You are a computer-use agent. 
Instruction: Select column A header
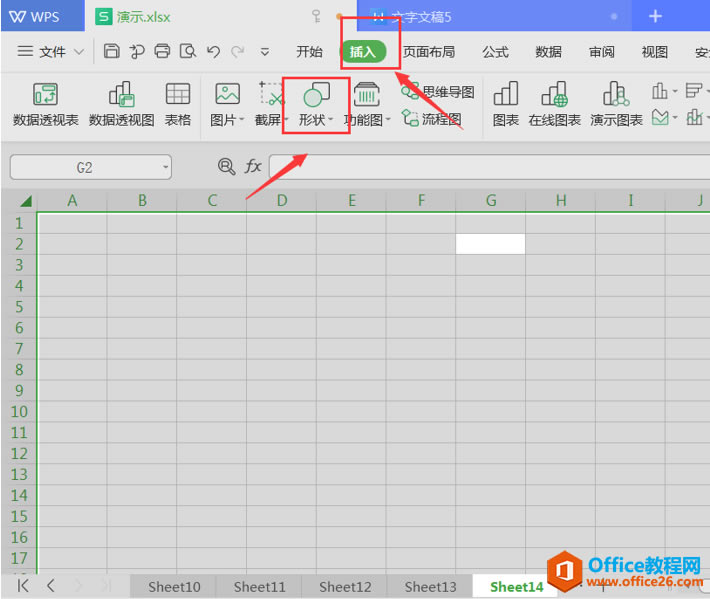click(72, 201)
